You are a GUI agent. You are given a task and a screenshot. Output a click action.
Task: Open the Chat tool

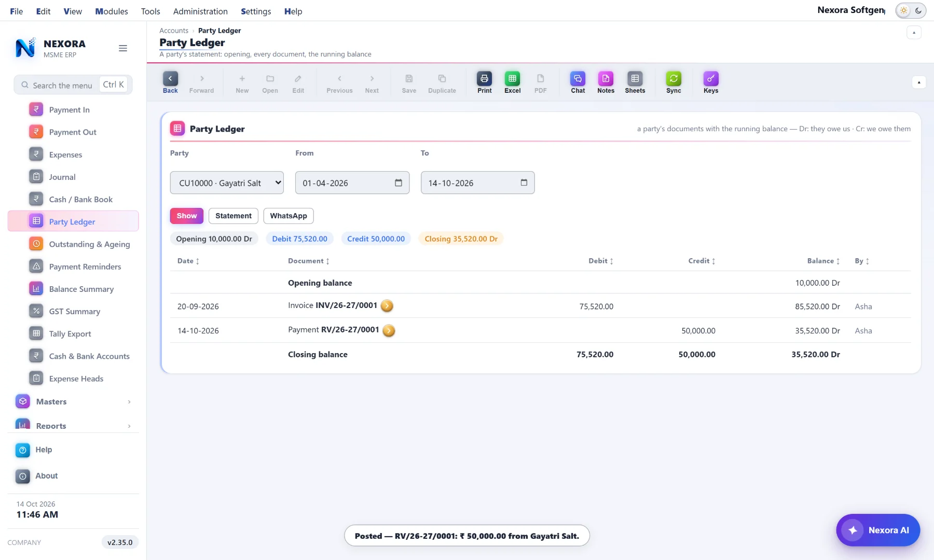(x=578, y=79)
